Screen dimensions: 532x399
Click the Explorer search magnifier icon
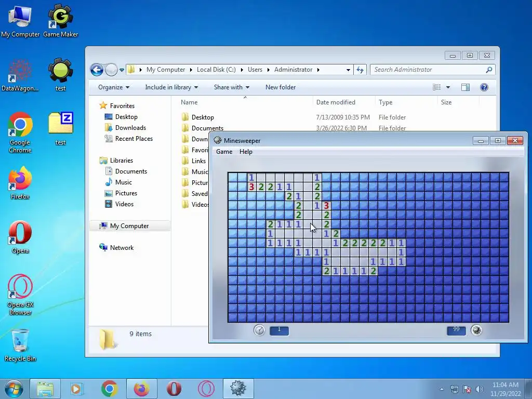pyautogui.click(x=489, y=70)
